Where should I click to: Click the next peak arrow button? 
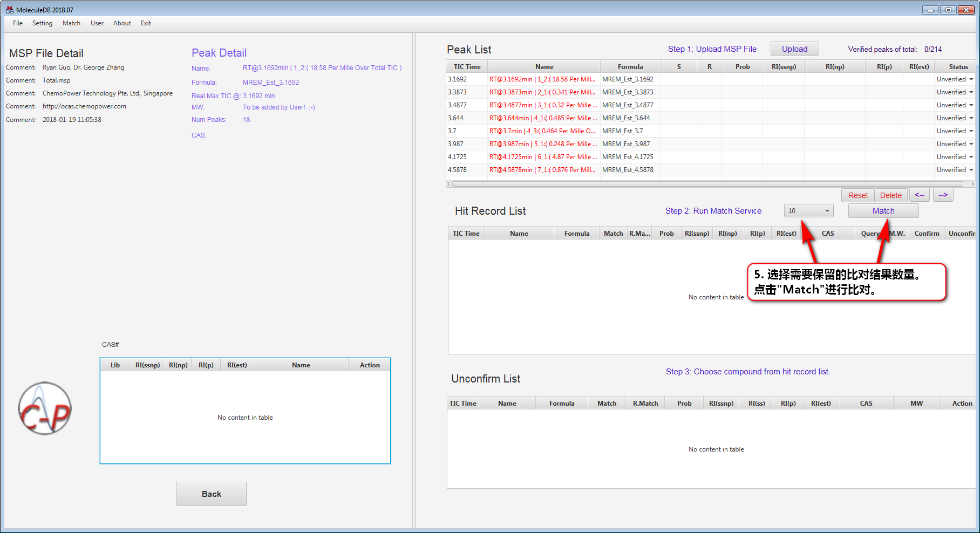943,195
